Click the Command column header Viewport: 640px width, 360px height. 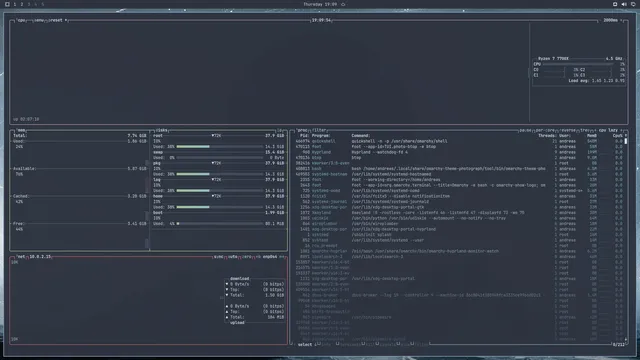point(360,136)
